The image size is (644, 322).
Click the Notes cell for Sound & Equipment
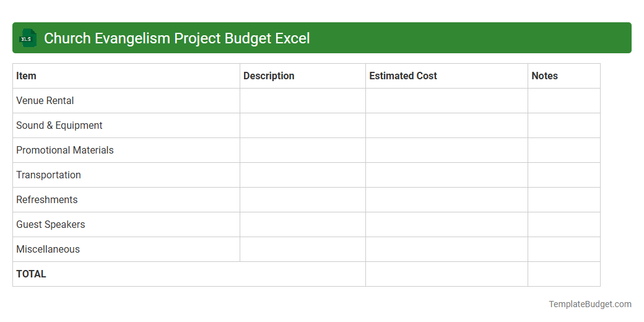(564, 126)
